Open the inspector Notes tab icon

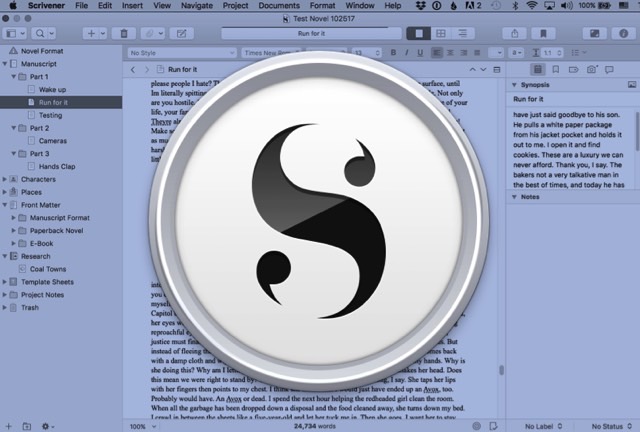tap(538, 69)
